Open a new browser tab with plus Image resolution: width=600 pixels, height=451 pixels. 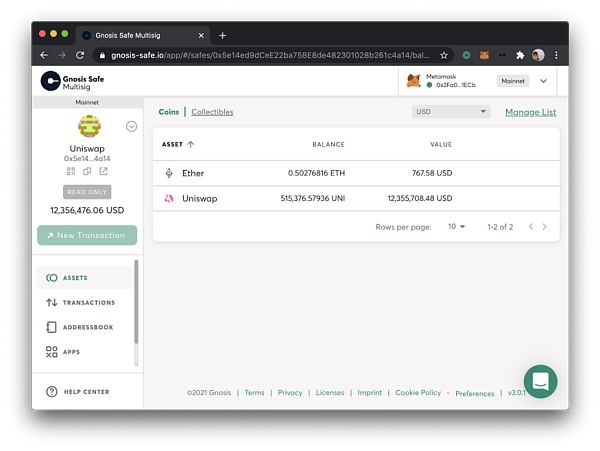tap(222, 36)
